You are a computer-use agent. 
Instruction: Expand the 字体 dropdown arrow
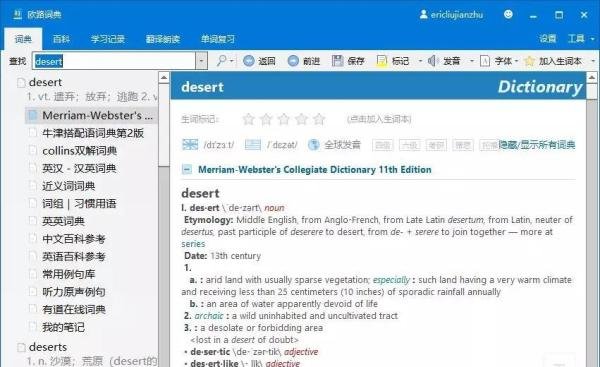click(516, 61)
